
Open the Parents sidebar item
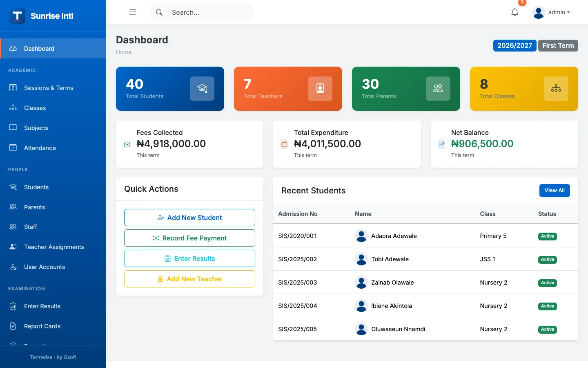coord(53,207)
